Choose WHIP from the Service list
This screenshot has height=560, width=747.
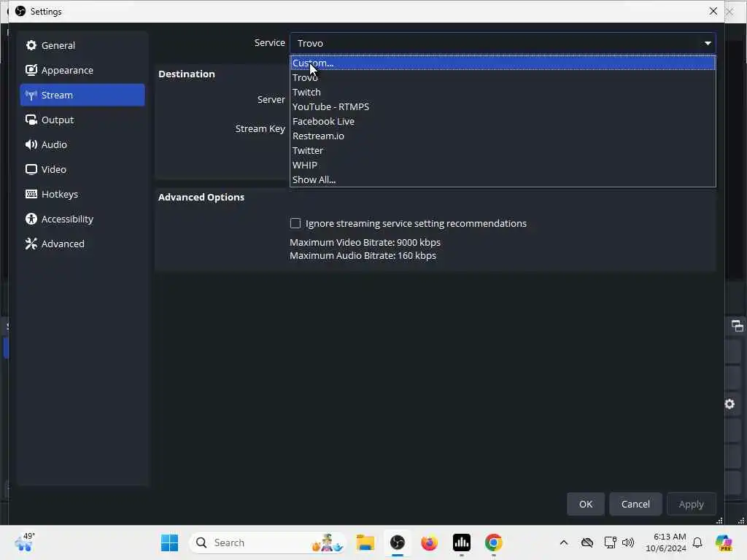click(503, 166)
